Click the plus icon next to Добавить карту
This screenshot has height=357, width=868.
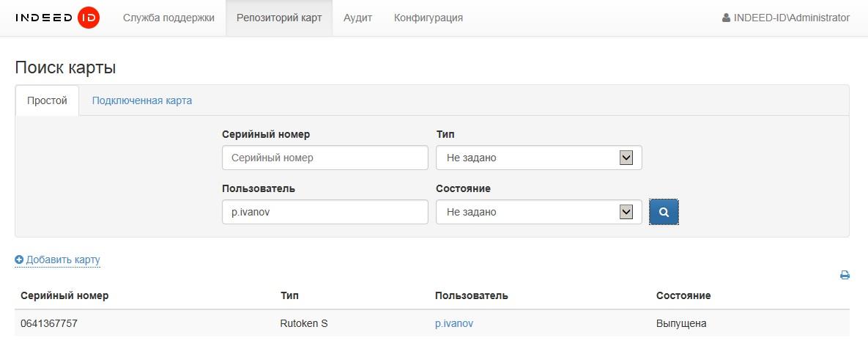pyautogui.click(x=19, y=260)
